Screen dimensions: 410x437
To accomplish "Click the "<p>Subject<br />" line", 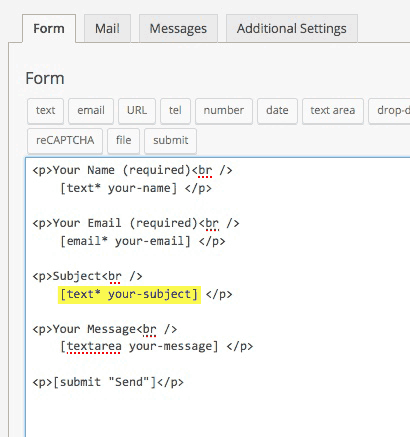I will coord(87,277).
